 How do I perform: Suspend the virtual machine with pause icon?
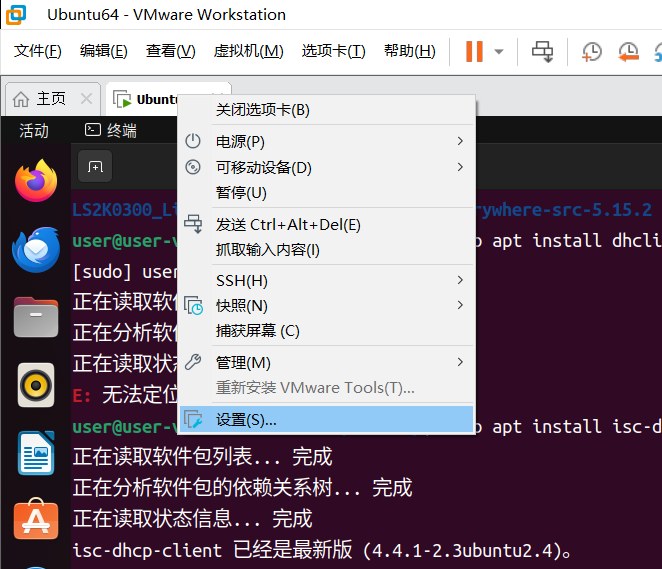(474, 51)
